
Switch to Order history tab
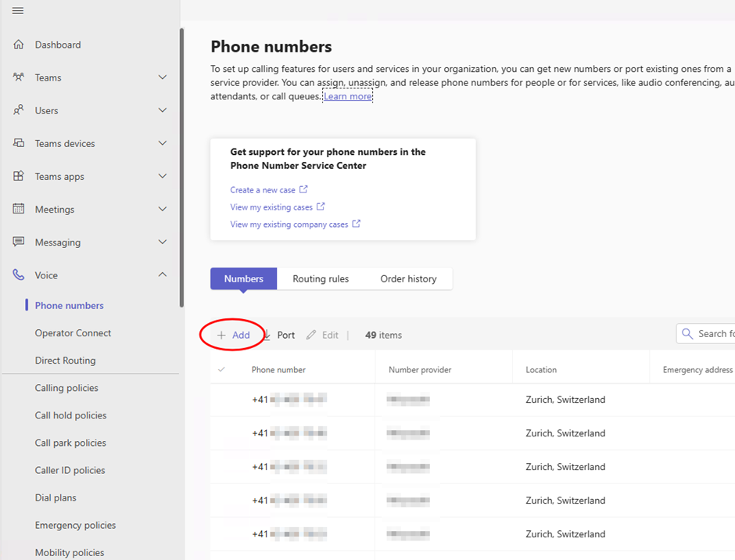pyautogui.click(x=408, y=278)
